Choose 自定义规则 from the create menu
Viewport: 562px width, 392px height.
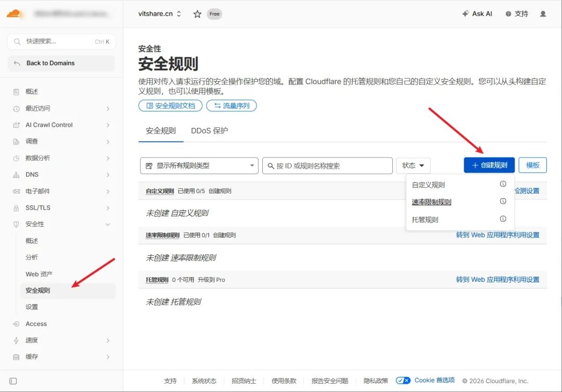pyautogui.click(x=428, y=185)
